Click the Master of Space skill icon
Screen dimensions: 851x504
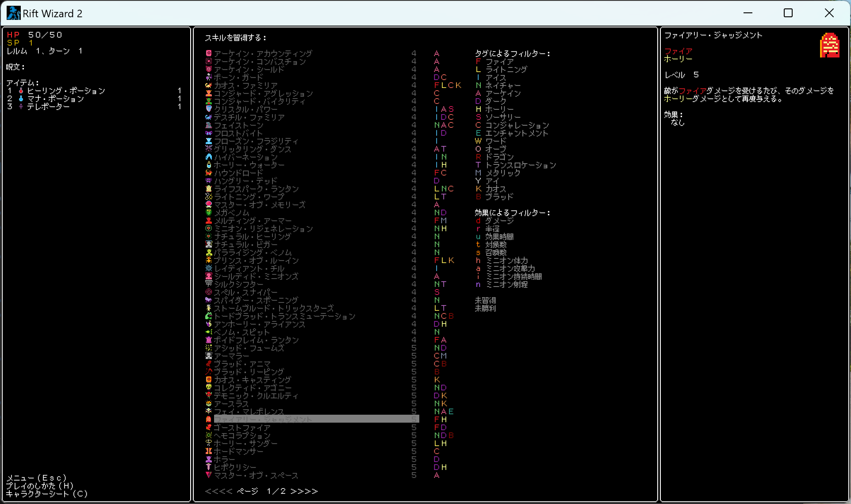(x=209, y=475)
